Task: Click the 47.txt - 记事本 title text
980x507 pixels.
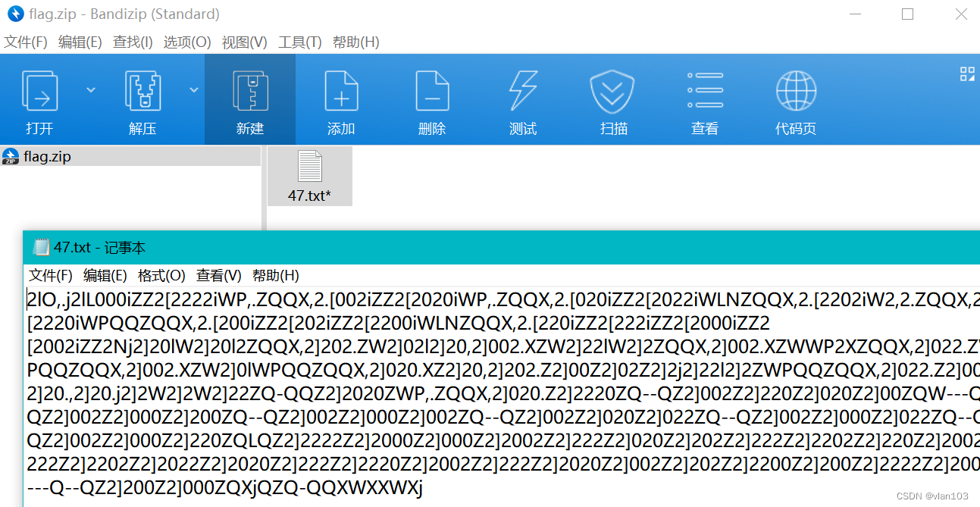Action: pyautogui.click(x=99, y=247)
